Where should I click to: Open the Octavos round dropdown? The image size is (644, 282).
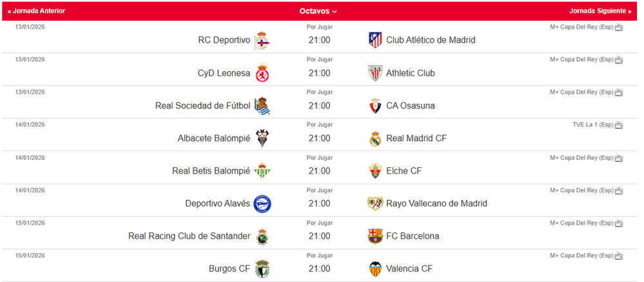[x=318, y=11]
